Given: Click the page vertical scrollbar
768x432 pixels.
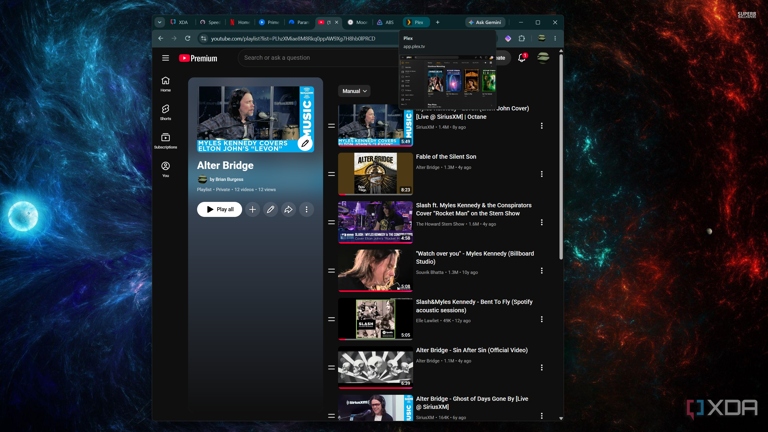Looking at the screenshot, I should click(561, 157).
